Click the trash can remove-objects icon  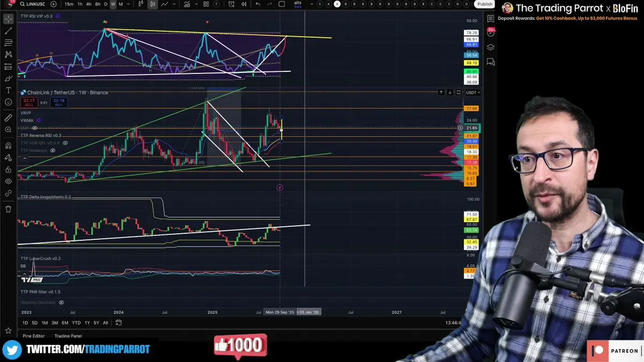[8, 209]
